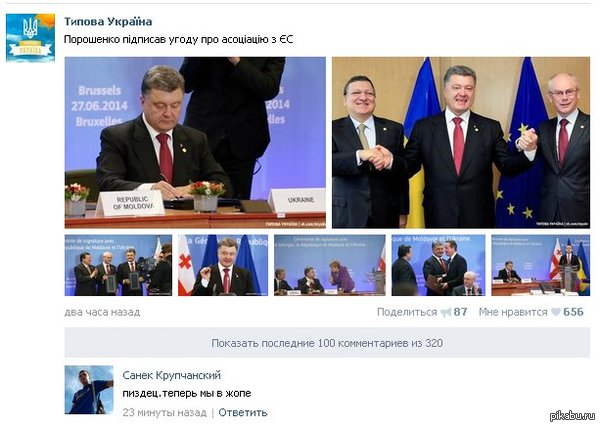Click Ответить to reply to the comment

pos(243,412)
